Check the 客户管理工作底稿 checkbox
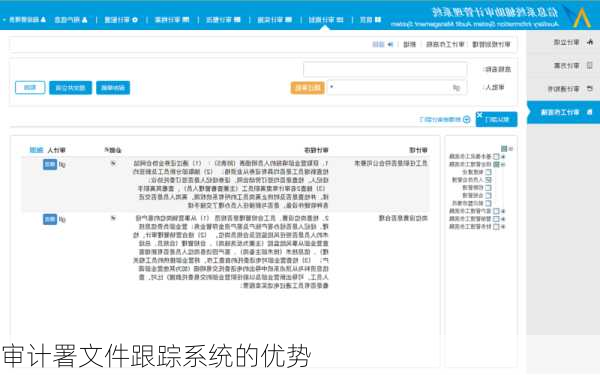This screenshot has width=600, height=375. point(496,211)
